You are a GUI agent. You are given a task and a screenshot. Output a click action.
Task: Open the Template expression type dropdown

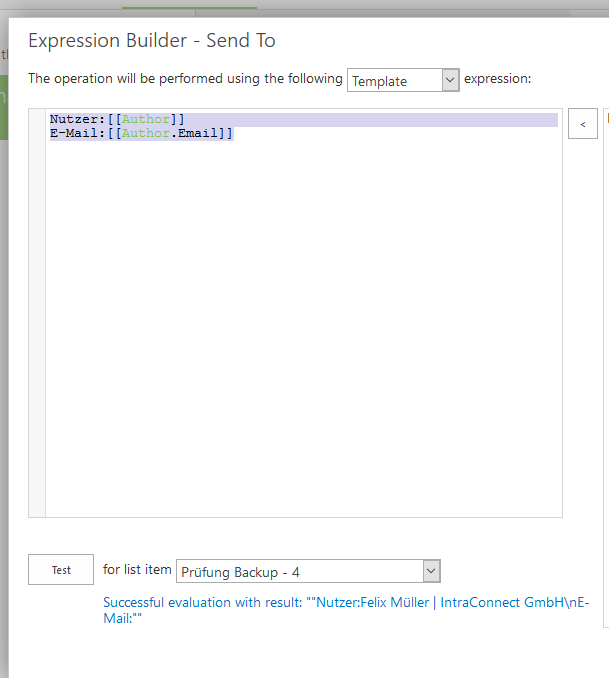pos(403,81)
